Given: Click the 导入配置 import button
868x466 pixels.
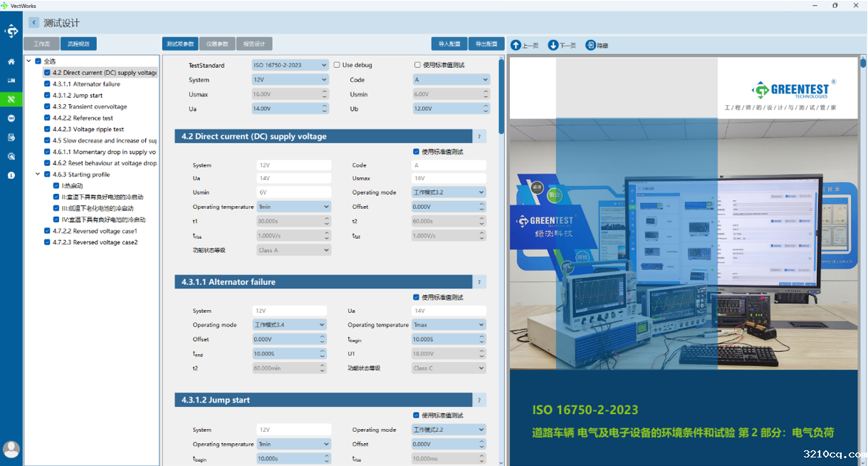Looking at the screenshot, I should (449, 44).
